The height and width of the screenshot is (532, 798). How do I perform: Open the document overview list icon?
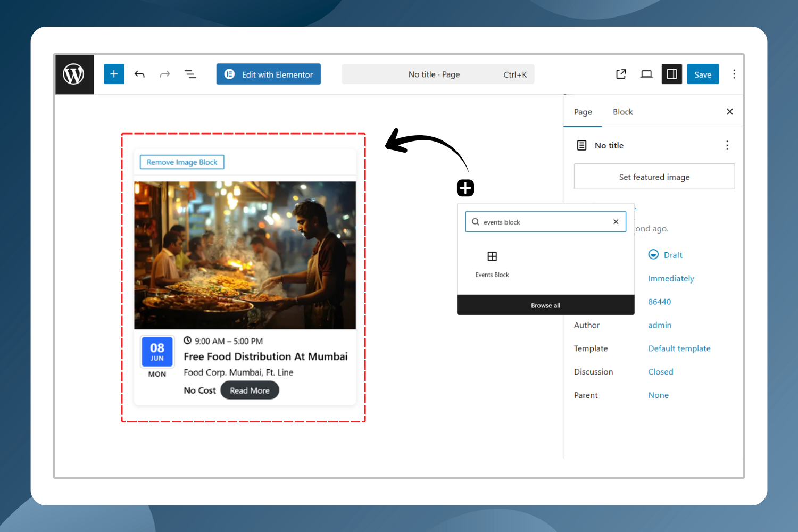coord(190,74)
